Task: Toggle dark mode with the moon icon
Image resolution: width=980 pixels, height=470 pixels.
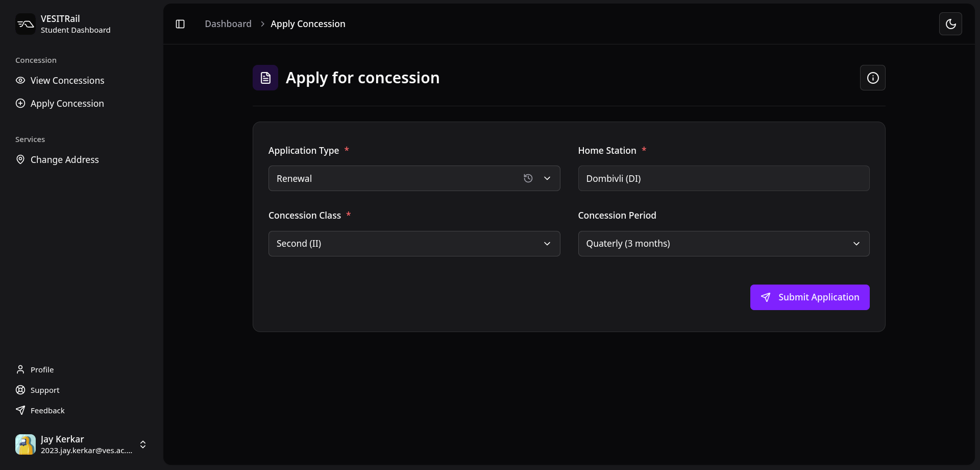Action: pyautogui.click(x=950, y=24)
